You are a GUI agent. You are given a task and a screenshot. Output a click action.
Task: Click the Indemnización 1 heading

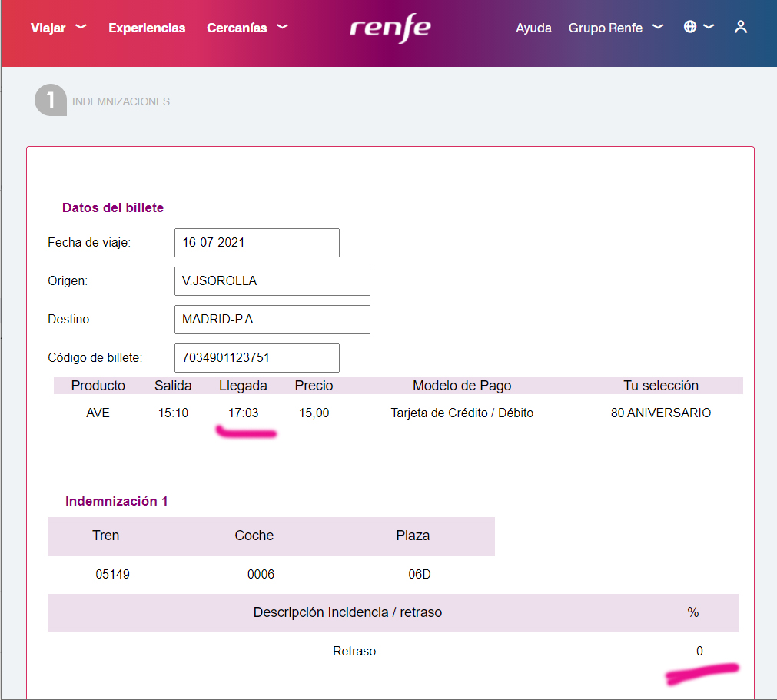[117, 501]
